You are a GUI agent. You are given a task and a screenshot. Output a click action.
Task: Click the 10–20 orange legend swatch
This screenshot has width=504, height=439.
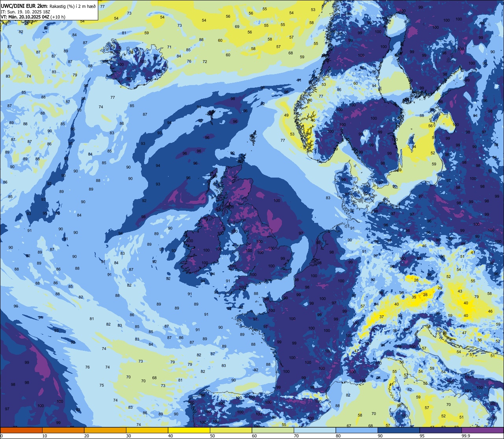click(63, 430)
